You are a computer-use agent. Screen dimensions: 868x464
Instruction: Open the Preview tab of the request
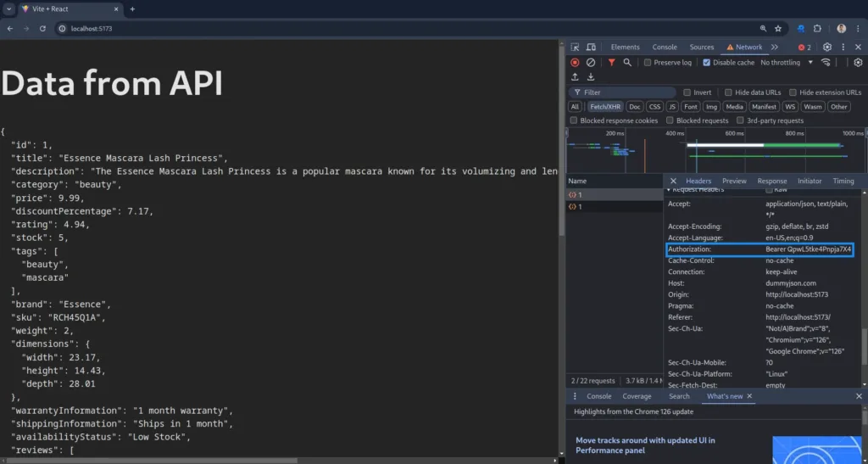point(734,181)
